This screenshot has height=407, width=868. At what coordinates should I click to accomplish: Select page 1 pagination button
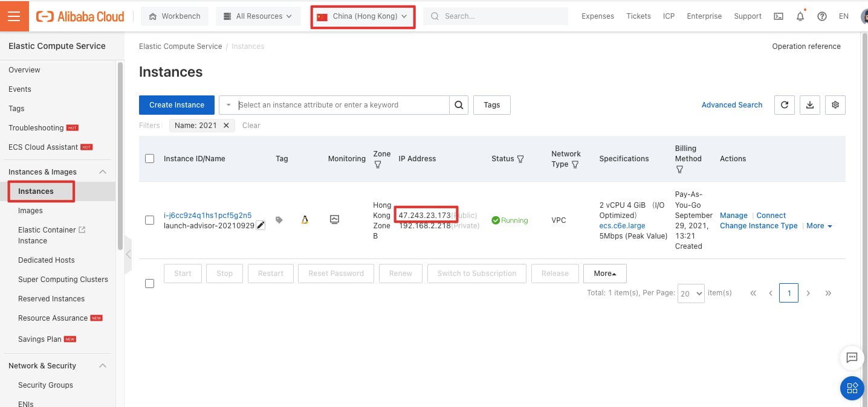789,293
